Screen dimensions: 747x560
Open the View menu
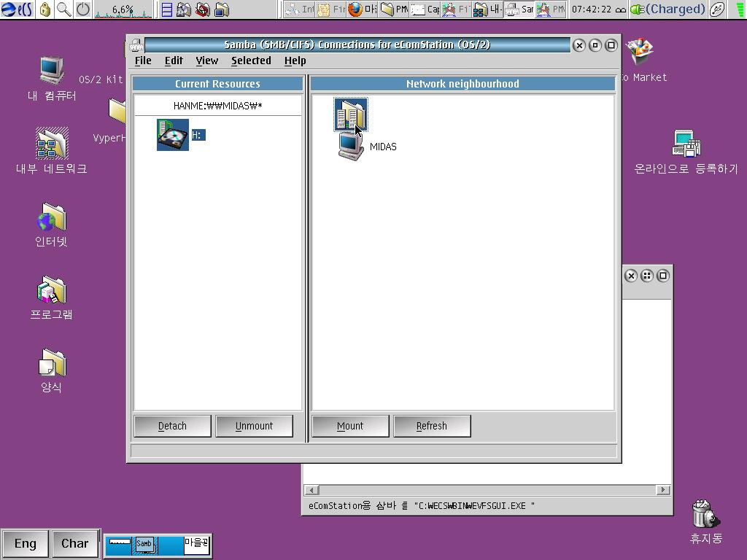[206, 61]
